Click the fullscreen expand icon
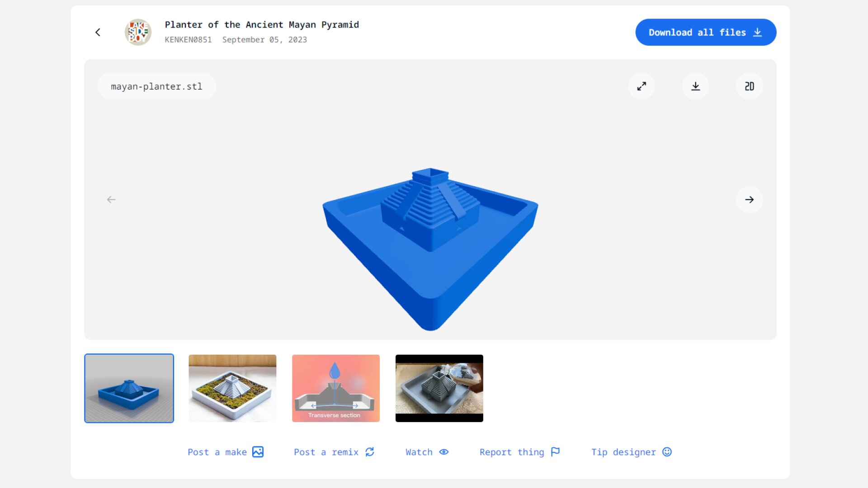The width and height of the screenshot is (868, 488). 642,86
